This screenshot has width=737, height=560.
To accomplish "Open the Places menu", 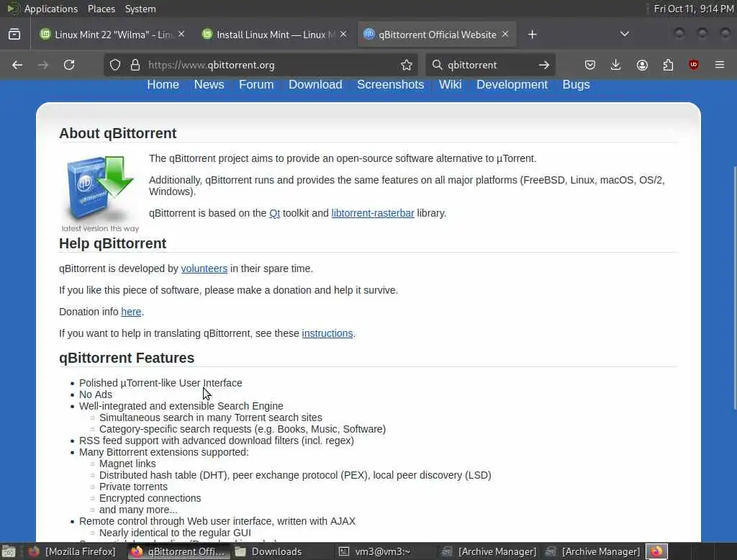I will 101,9.
